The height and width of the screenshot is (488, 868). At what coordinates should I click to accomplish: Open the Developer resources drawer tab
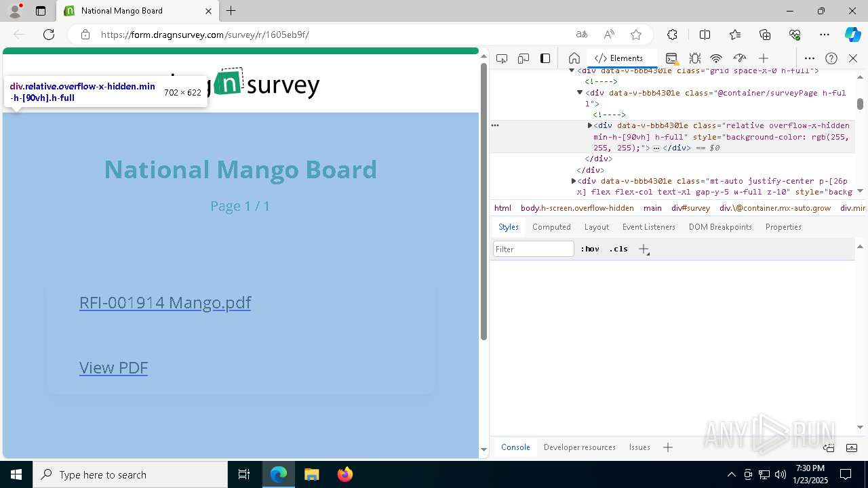pyautogui.click(x=580, y=447)
